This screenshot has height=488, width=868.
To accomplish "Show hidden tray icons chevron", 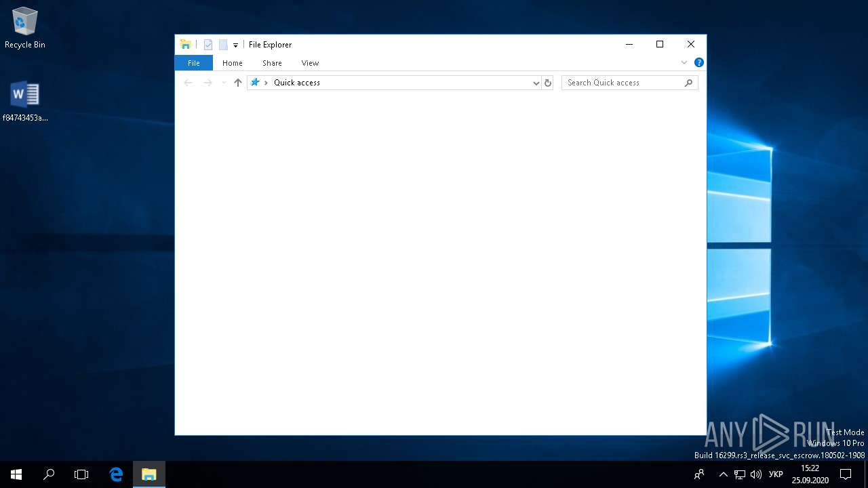I will click(724, 474).
